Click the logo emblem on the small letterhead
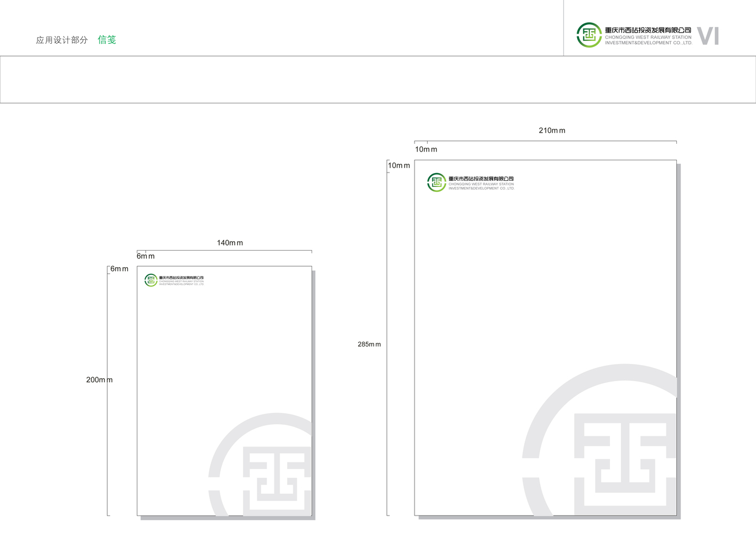This screenshot has height=557, width=756. [x=151, y=280]
